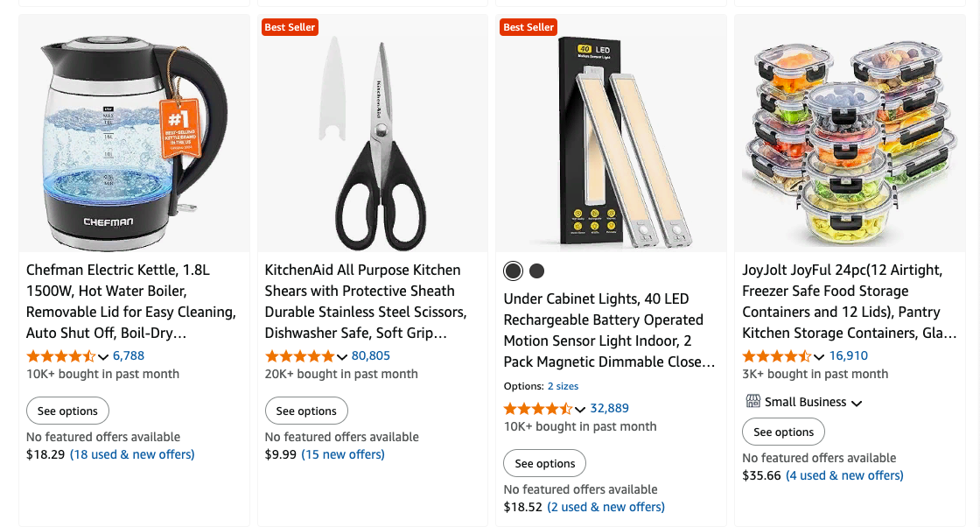This screenshot has width=980, height=527.
Task: Click Best Seller badge on Under Cabinet Lights
Action: tap(528, 27)
